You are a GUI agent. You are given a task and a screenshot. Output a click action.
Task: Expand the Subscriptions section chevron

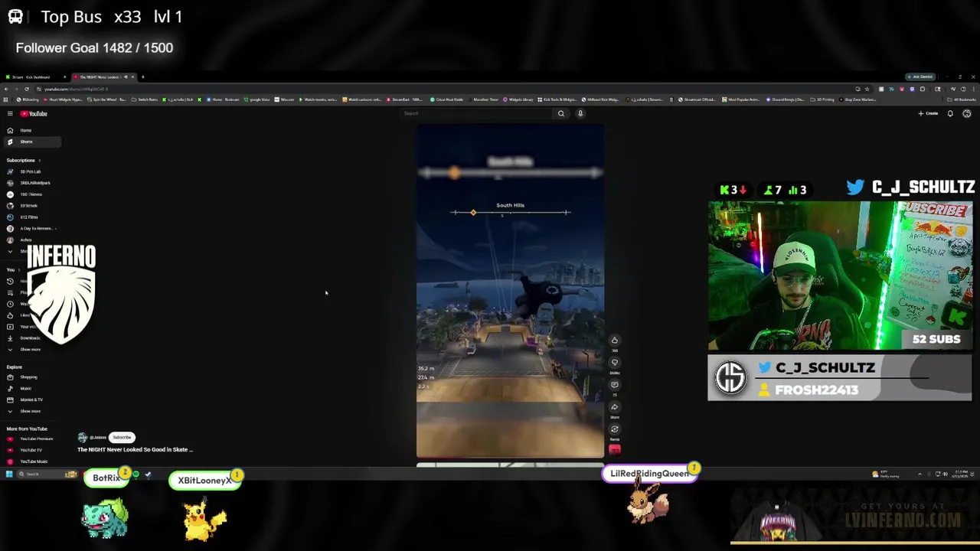point(39,160)
